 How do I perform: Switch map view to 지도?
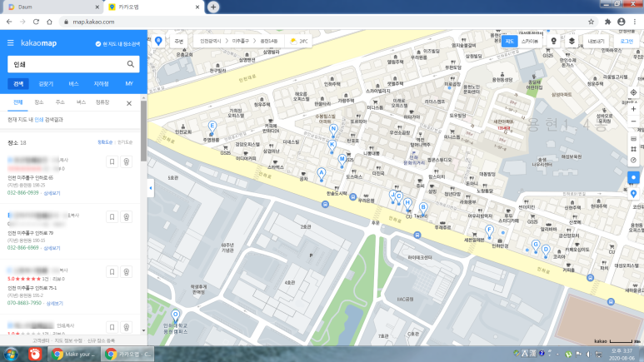(x=509, y=41)
